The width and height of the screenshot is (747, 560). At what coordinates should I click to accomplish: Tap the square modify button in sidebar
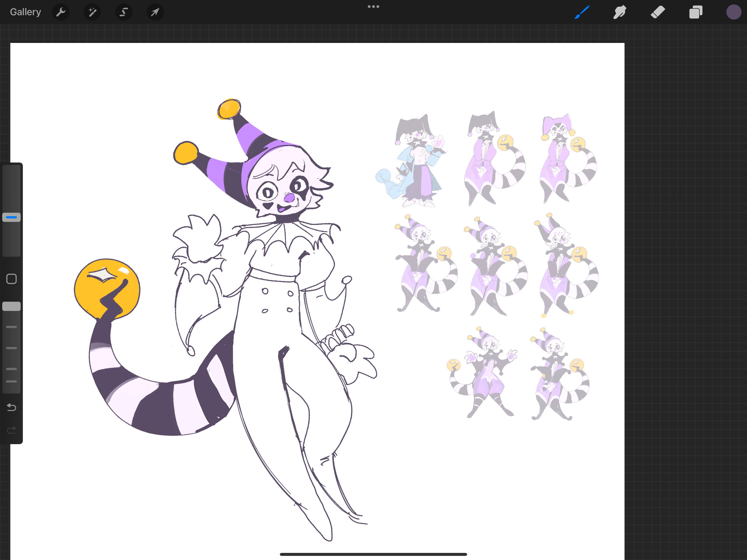pyautogui.click(x=12, y=279)
